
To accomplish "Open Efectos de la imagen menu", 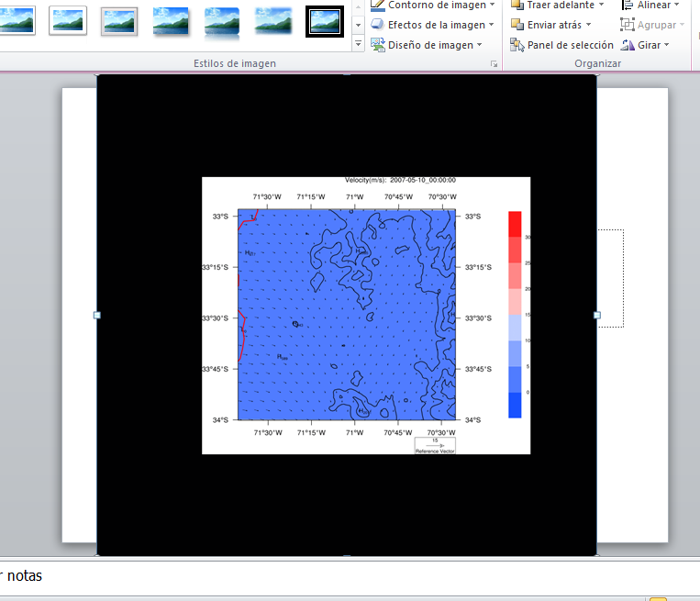I will [433, 25].
